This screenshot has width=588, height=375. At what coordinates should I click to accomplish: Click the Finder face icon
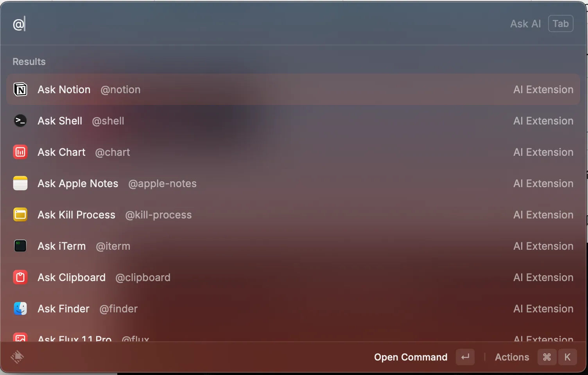(x=20, y=309)
